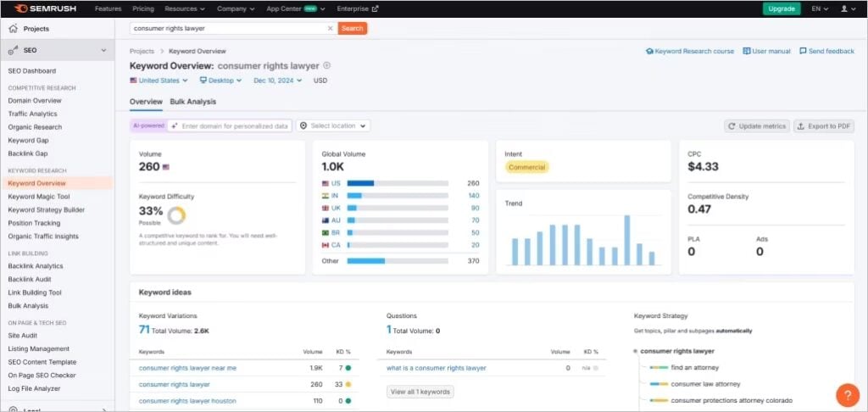Open Pricing in top navigation
Viewport: 868px width, 412px height.
coord(143,8)
